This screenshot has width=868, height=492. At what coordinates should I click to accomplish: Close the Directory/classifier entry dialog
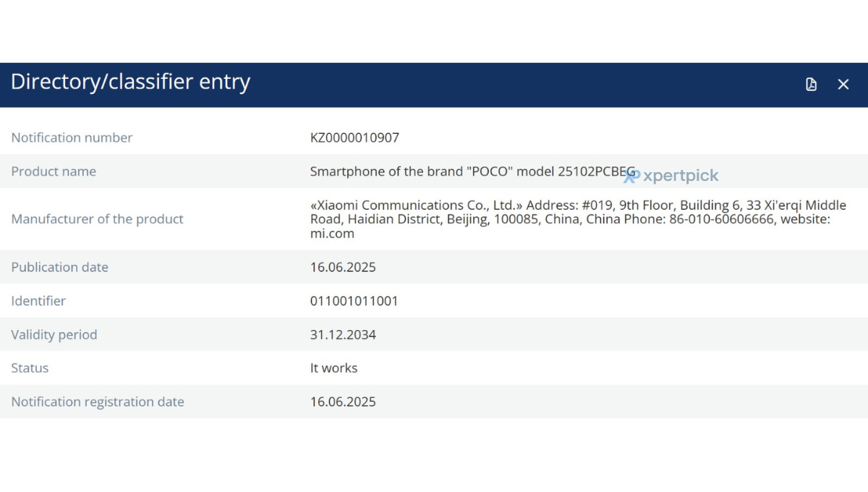[843, 85]
